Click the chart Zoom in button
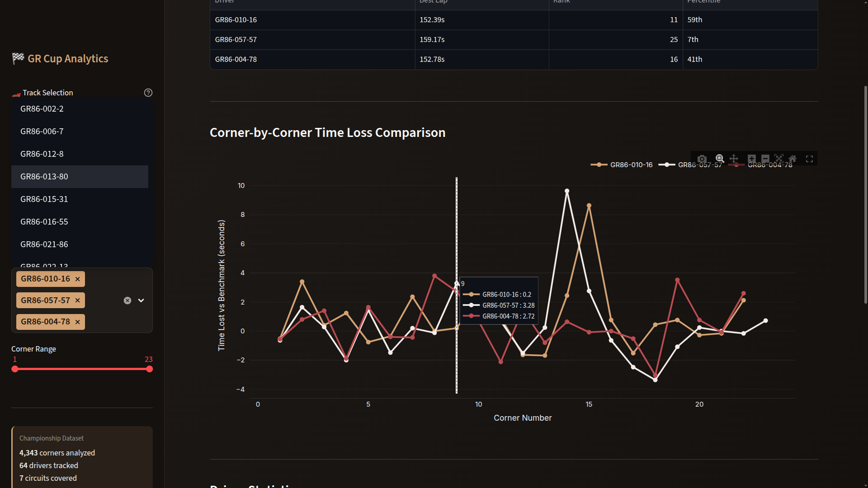This screenshot has height=488, width=868. (751, 159)
